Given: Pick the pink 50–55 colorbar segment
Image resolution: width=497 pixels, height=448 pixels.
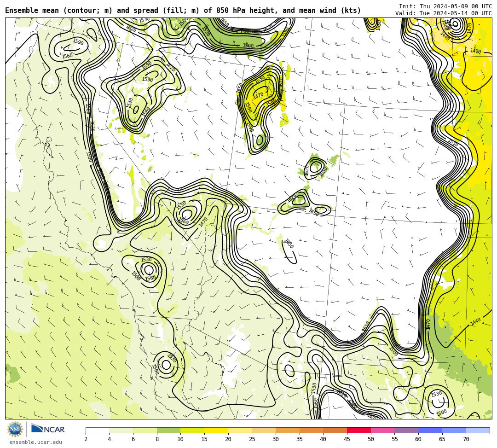Looking at the screenshot, I should pos(382,431).
